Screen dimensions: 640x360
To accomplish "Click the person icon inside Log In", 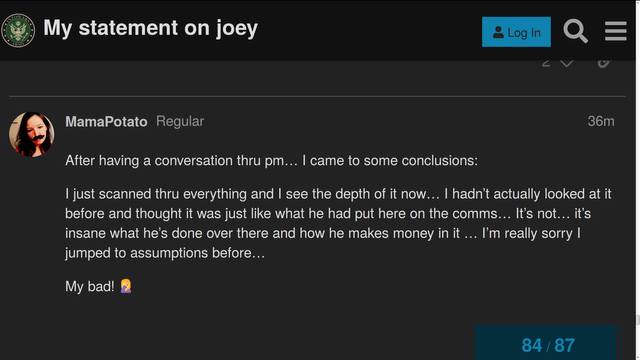I will [498, 32].
